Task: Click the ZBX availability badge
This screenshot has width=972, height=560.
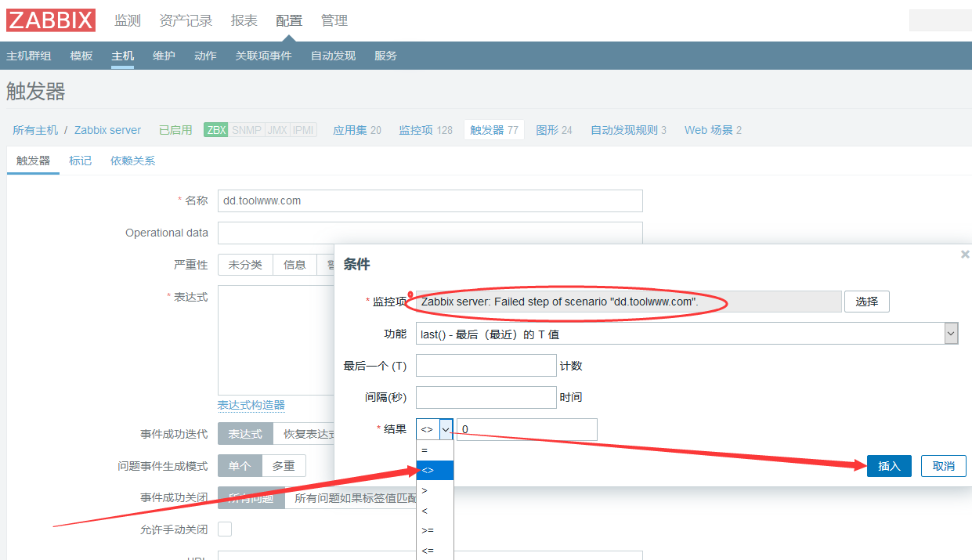Action: tap(215, 130)
